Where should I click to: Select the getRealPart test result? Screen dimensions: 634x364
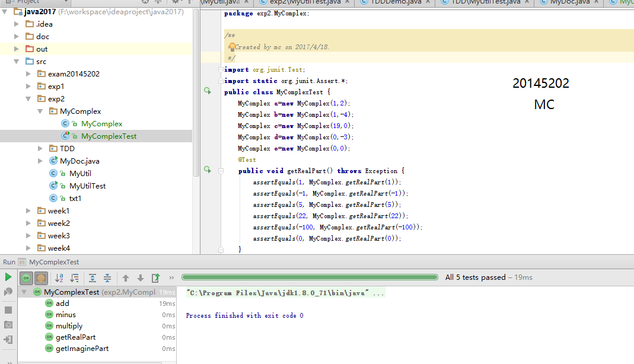pyautogui.click(x=75, y=337)
